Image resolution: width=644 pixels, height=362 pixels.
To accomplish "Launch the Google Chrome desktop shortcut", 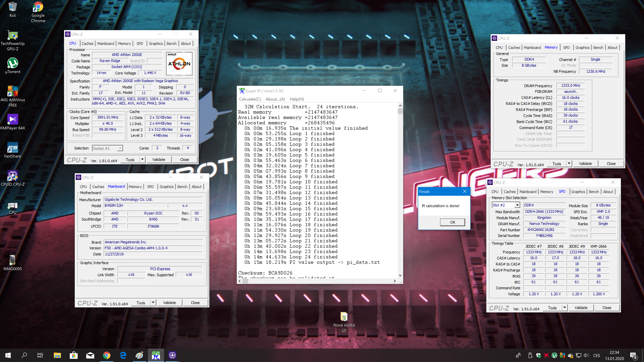I will 38,12.
